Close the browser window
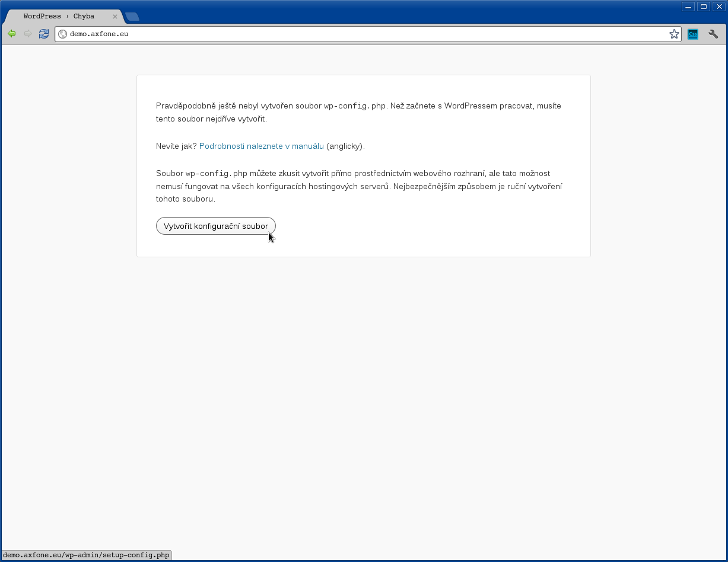The image size is (728, 562). [719, 7]
